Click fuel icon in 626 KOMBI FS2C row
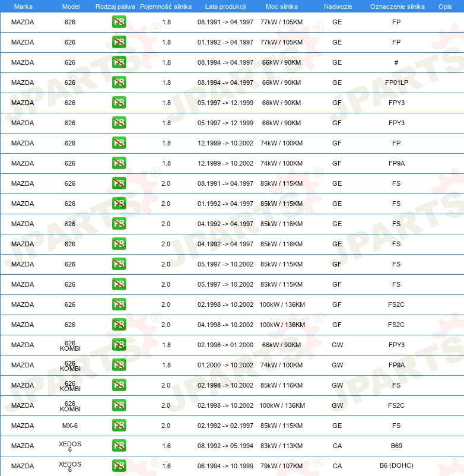The width and height of the screenshot is (464, 476). (x=119, y=405)
